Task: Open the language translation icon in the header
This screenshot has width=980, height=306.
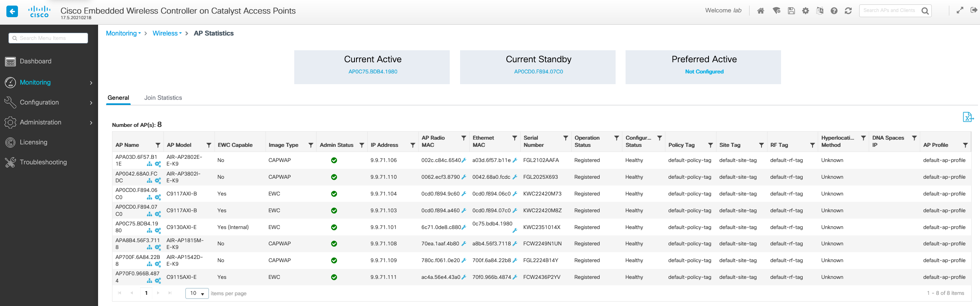Action: pos(820,11)
